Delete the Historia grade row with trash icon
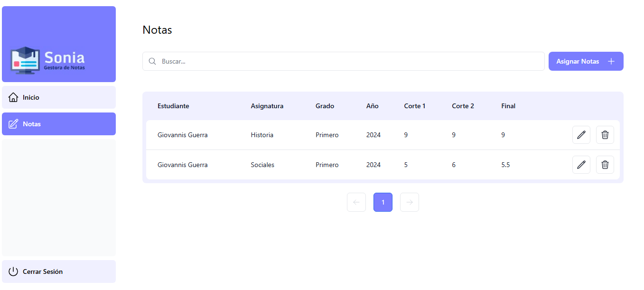Viewport: 644px width, 290px height. 605,135
